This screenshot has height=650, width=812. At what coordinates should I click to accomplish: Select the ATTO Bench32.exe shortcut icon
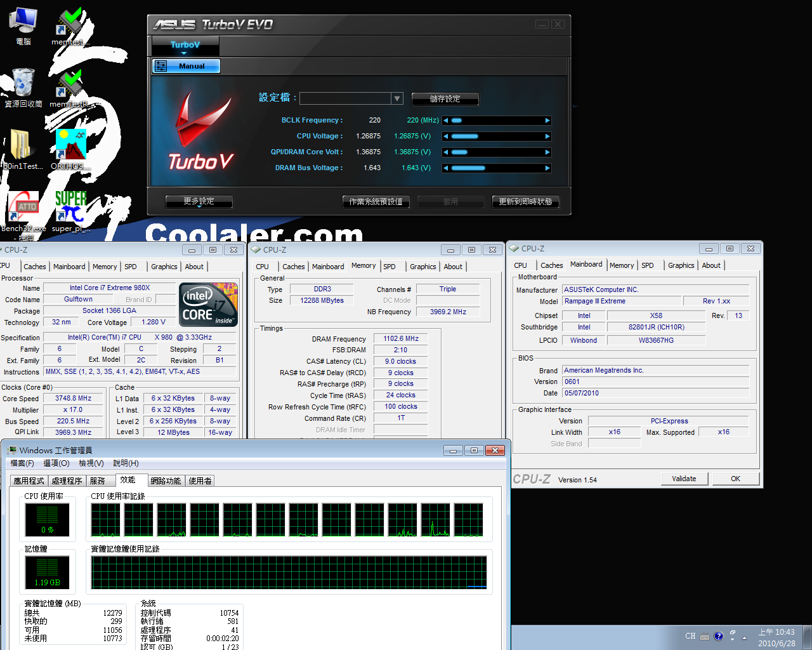23,213
